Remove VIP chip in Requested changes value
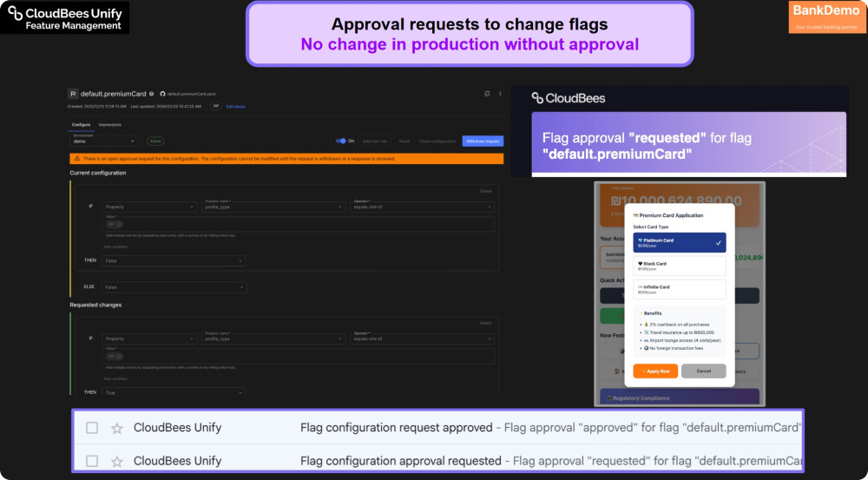 coord(119,357)
